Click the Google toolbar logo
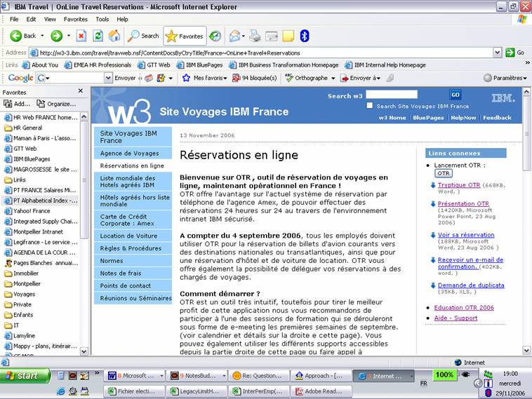 20,78
